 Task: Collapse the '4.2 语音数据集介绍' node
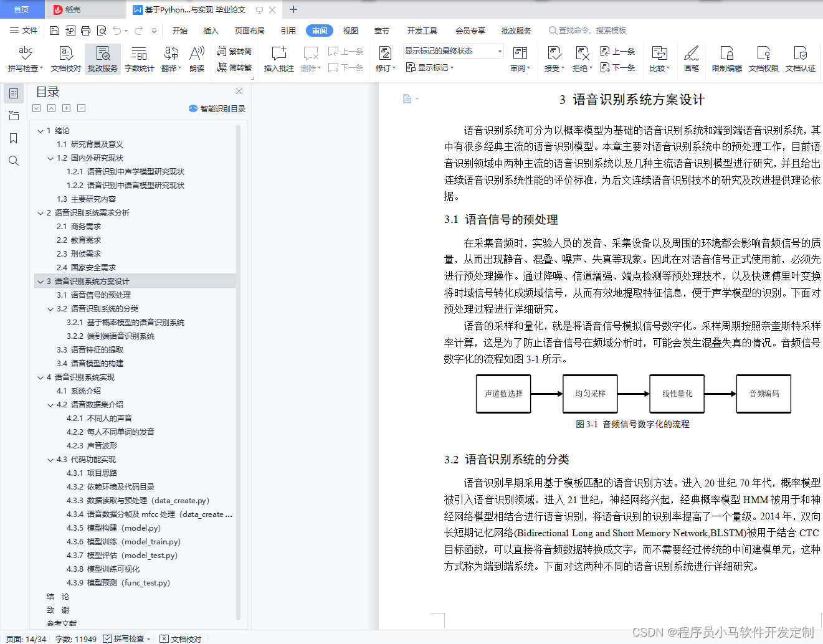point(50,405)
